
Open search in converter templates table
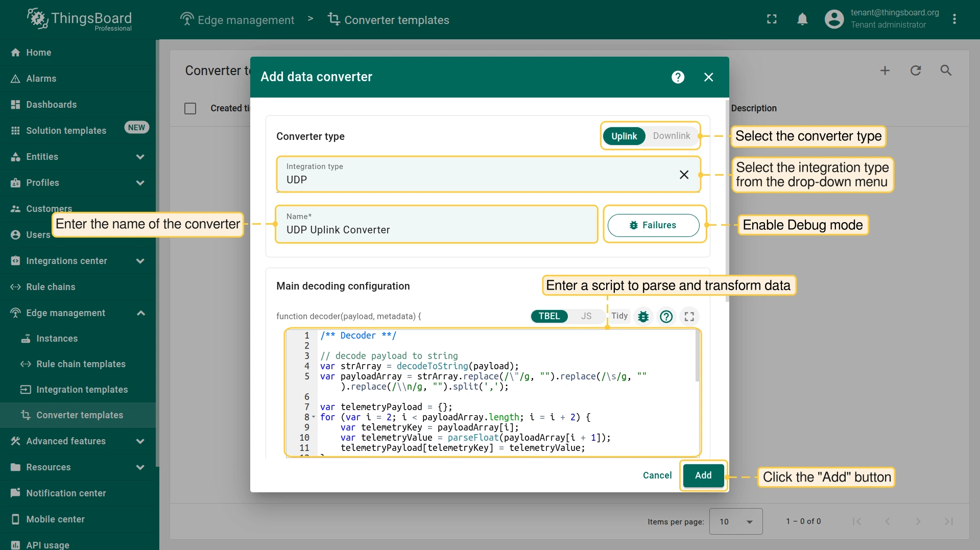pos(946,70)
